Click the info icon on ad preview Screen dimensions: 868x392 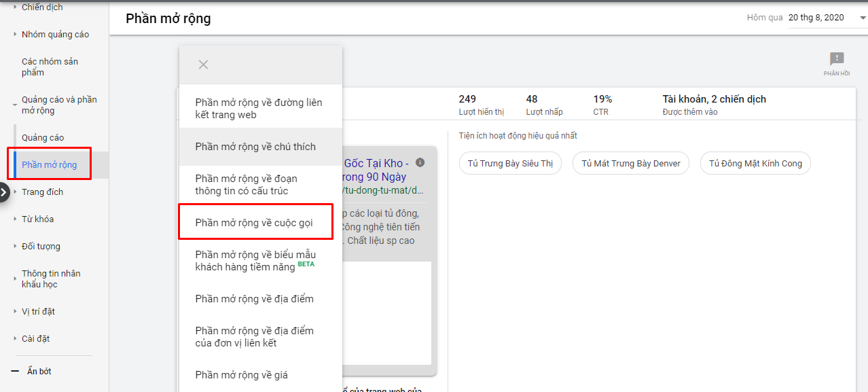point(420,162)
